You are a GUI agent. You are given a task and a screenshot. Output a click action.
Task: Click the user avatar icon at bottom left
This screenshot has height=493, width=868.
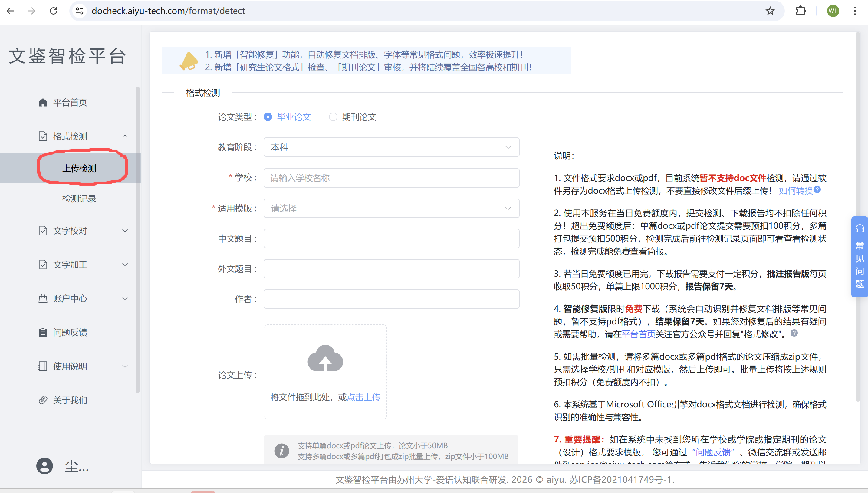[44, 466]
